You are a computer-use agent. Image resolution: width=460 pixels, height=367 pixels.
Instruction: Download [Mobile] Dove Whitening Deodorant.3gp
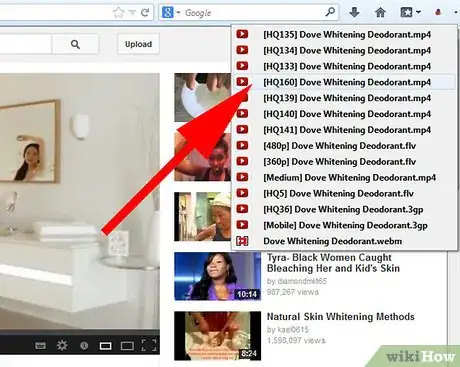(x=344, y=225)
